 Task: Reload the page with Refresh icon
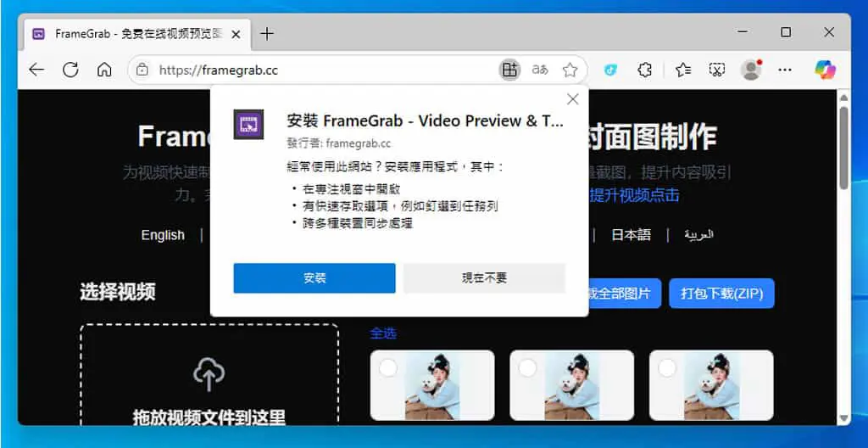(70, 70)
